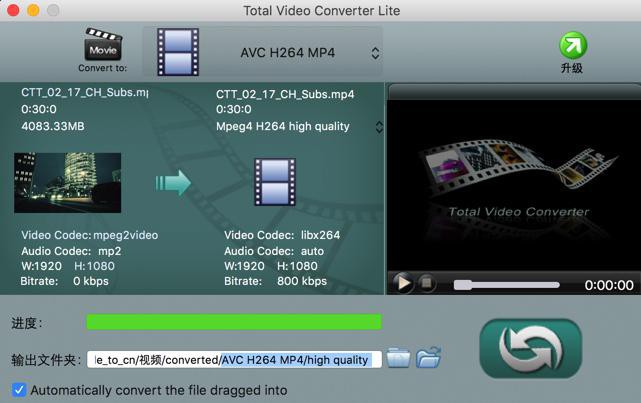Stop the preview playback
The image size is (641, 403).
pyautogui.click(x=426, y=283)
